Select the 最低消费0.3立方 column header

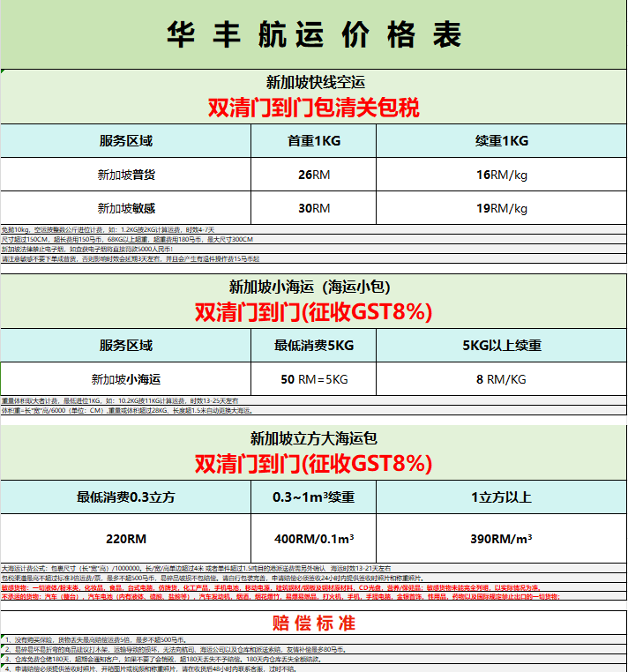pos(126,497)
